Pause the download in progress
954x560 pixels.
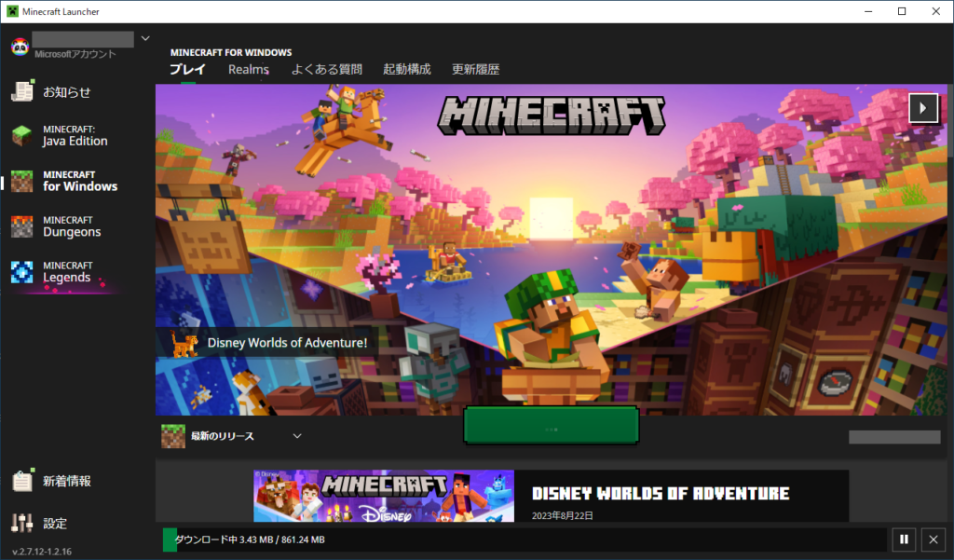point(904,540)
